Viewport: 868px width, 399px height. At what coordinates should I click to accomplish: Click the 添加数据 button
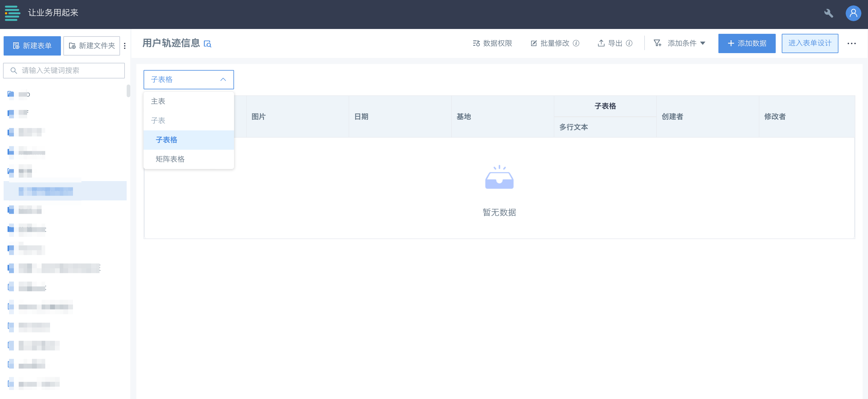(746, 43)
